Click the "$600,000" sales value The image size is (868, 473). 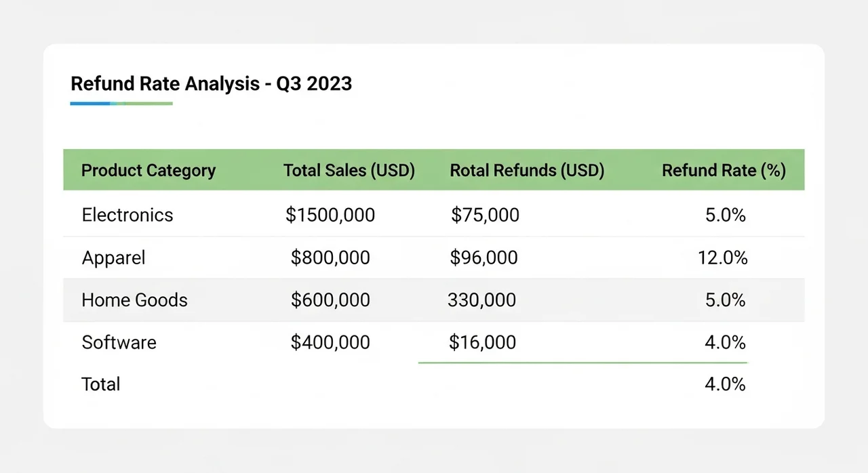[330, 300]
